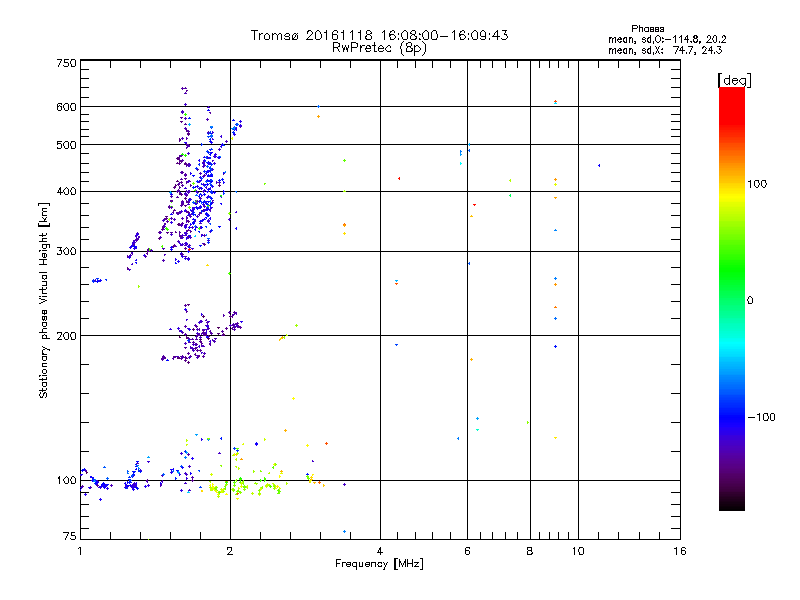Click the plot title 'Tromsø 20161118 16:08:00-16:09:43'
Viewport: 800px width, 600px height.
[379, 35]
